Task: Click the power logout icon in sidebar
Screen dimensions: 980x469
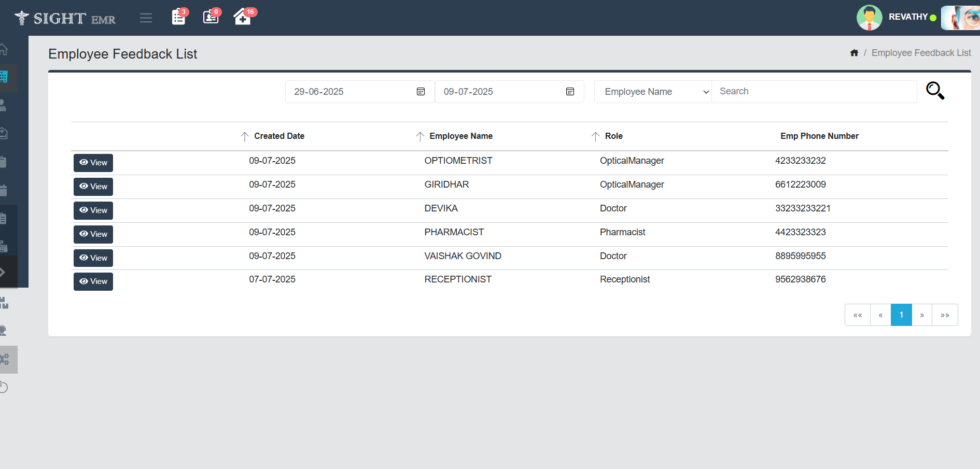Action: pyautogui.click(x=4, y=387)
